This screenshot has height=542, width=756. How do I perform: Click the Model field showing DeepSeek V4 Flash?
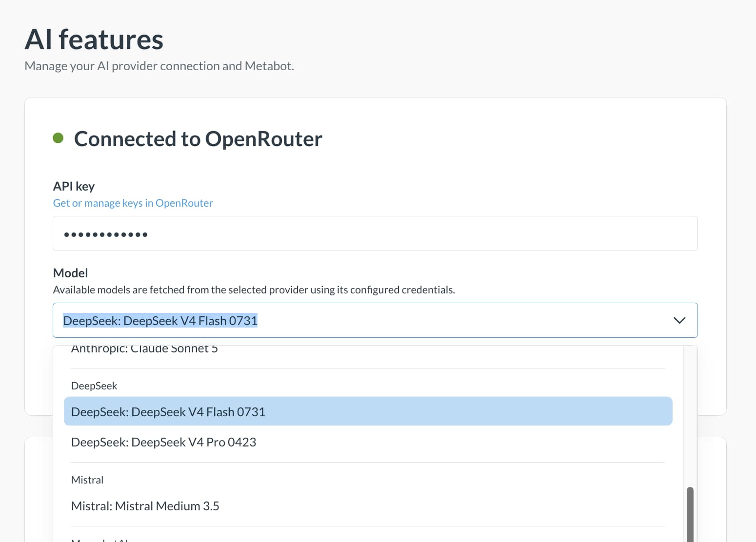click(375, 320)
